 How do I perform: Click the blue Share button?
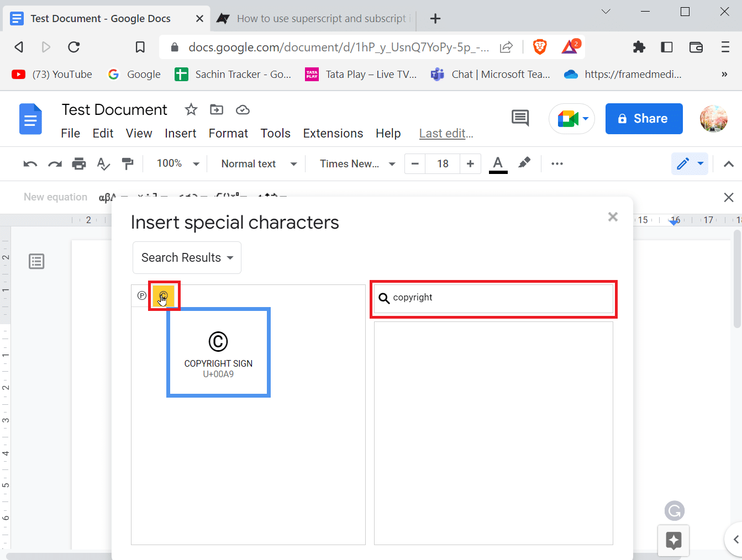click(644, 119)
